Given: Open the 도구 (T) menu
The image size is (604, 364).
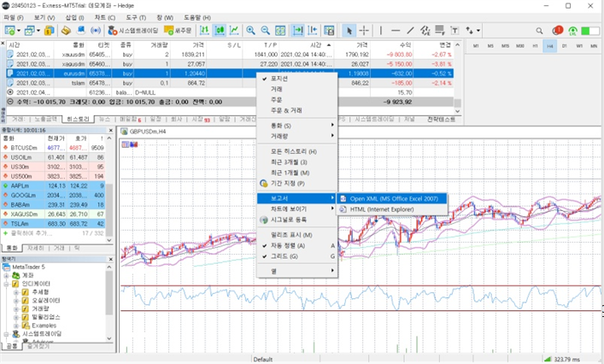Looking at the screenshot, I should point(136,18).
